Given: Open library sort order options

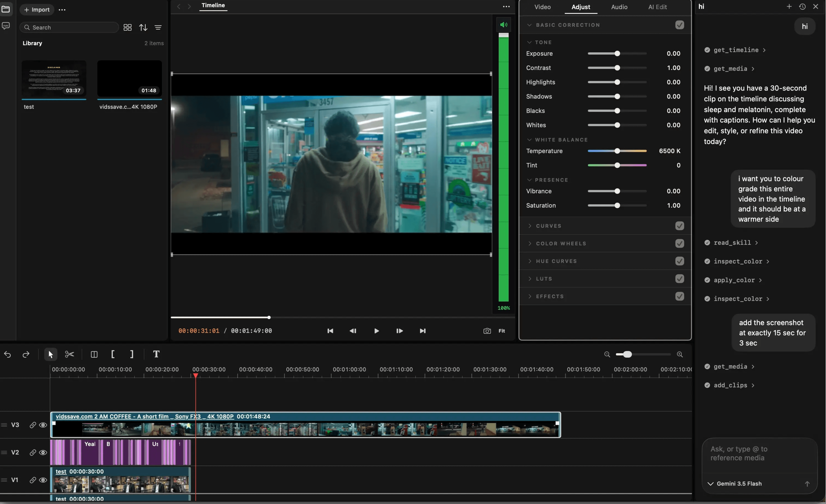Looking at the screenshot, I should point(143,28).
